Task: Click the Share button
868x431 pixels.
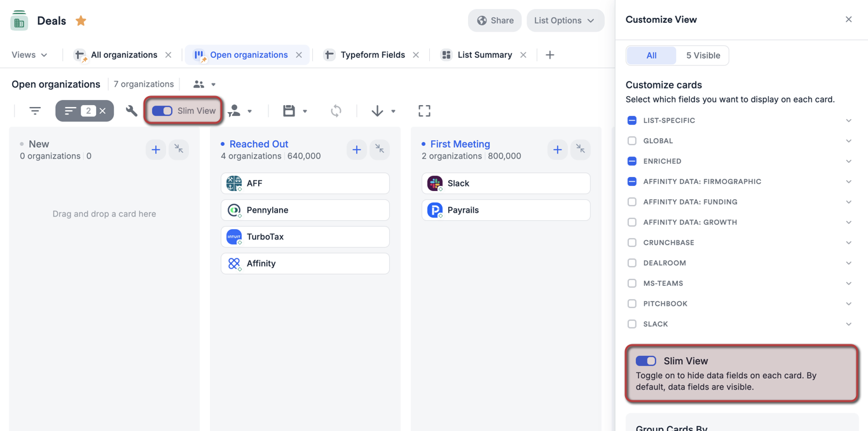Action: pyautogui.click(x=495, y=20)
